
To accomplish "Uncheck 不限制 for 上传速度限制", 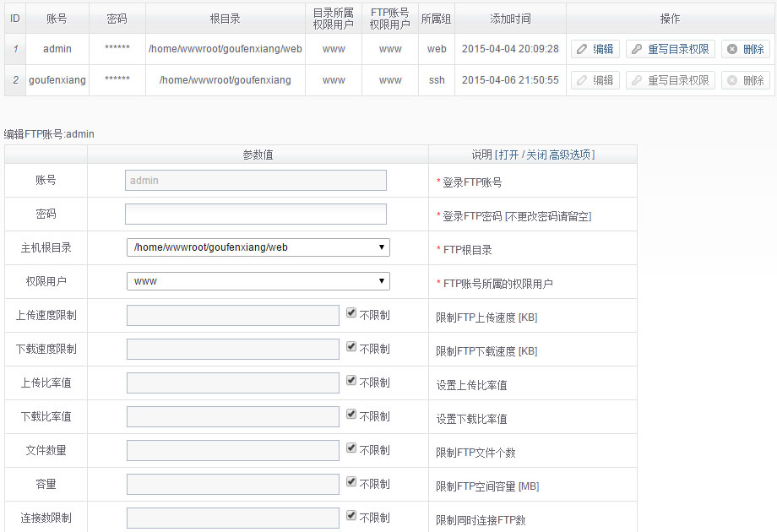I will click(x=351, y=313).
